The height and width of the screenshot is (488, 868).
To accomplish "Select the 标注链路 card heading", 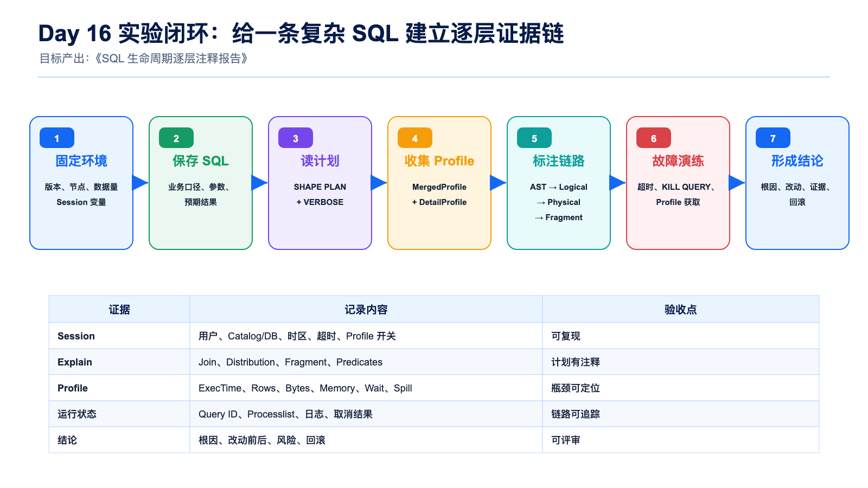I will [x=559, y=161].
